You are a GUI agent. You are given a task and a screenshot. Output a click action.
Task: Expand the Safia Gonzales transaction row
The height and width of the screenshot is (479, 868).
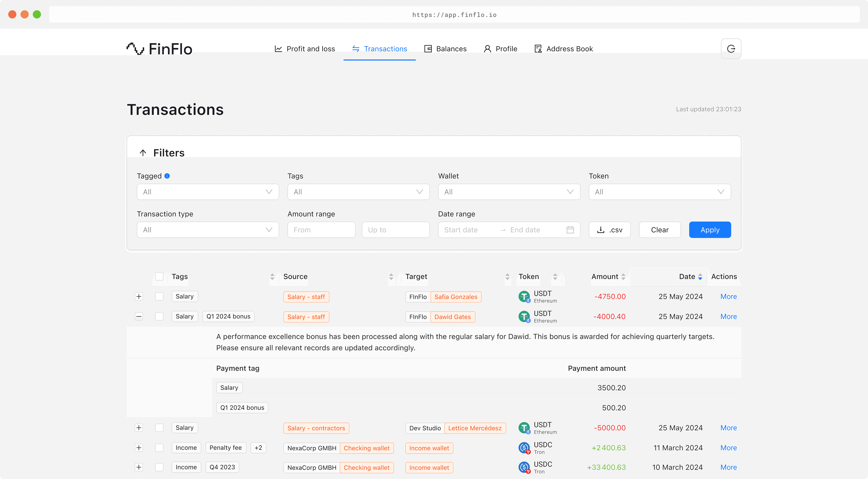click(139, 296)
